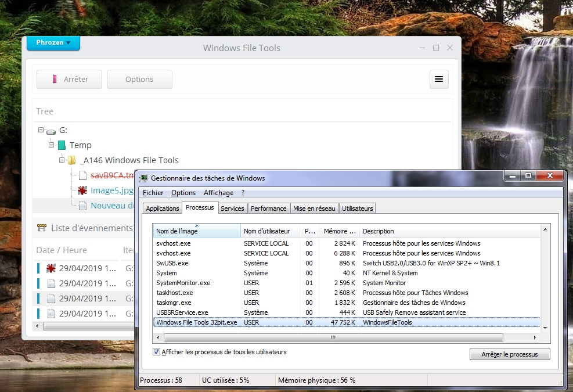Collapse the G: drive tree node

coord(41,130)
